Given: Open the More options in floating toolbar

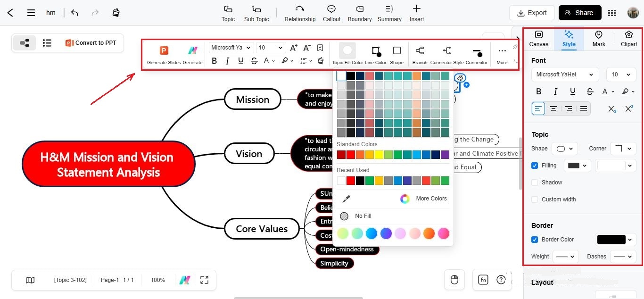Looking at the screenshot, I should pos(502,55).
